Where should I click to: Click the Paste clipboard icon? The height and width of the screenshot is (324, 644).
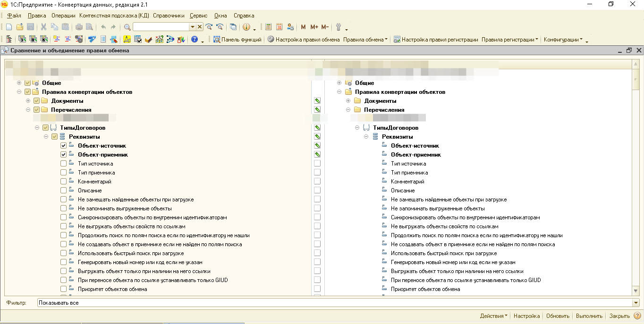[x=65, y=27]
